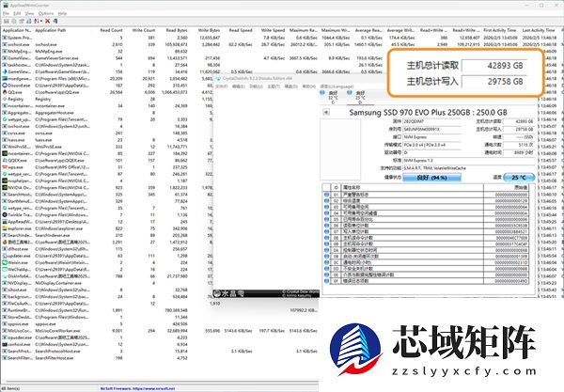This screenshot has height=392, width=564.
Task: Click the previous disk arrow button
Action: pos(326,112)
